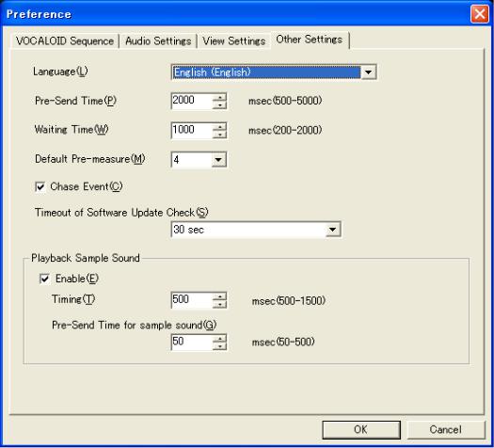494x448 pixels.
Task: Open the Audio Settings tab
Action: click(x=158, y=41)
